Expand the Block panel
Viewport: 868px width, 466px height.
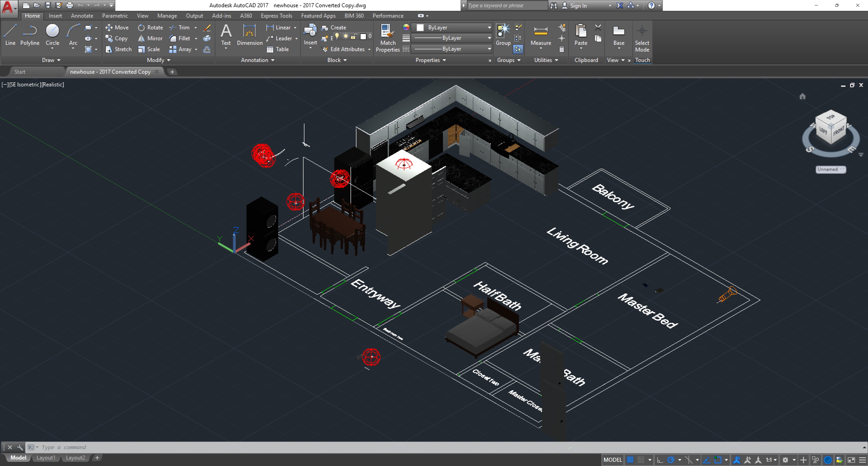coord(337,60)
